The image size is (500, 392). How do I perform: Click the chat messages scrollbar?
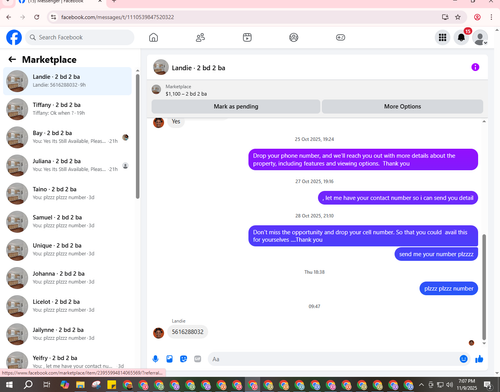coord(484,287)
